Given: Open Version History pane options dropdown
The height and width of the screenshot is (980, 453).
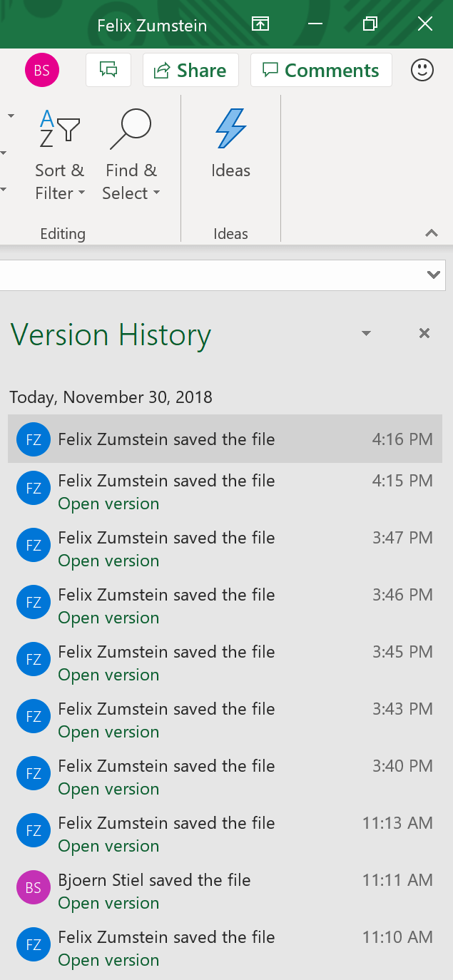Looking at the screenshot, I should coord(366,333).
